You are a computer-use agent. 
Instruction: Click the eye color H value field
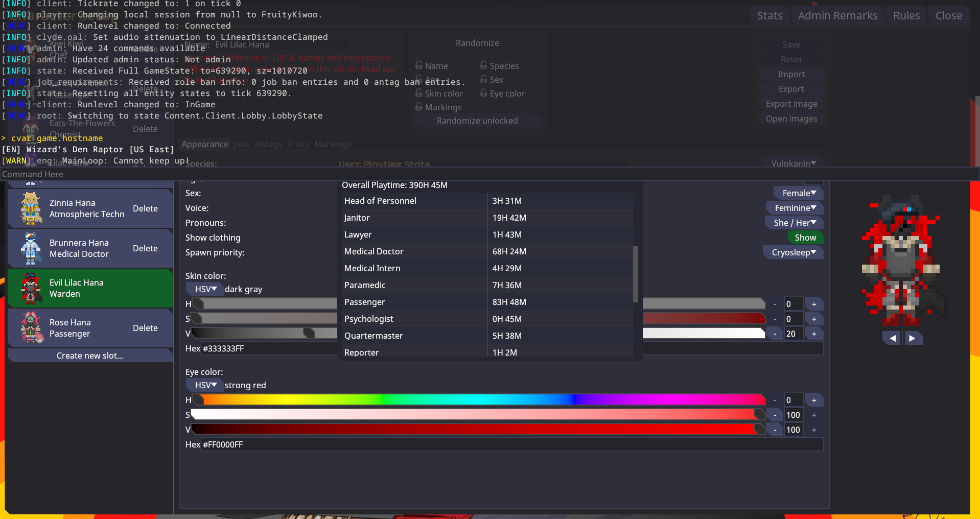(793, 400)
